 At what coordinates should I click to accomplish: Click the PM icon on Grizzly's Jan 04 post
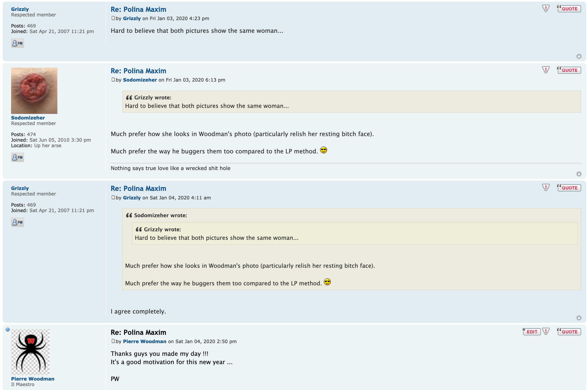(17, 222)
